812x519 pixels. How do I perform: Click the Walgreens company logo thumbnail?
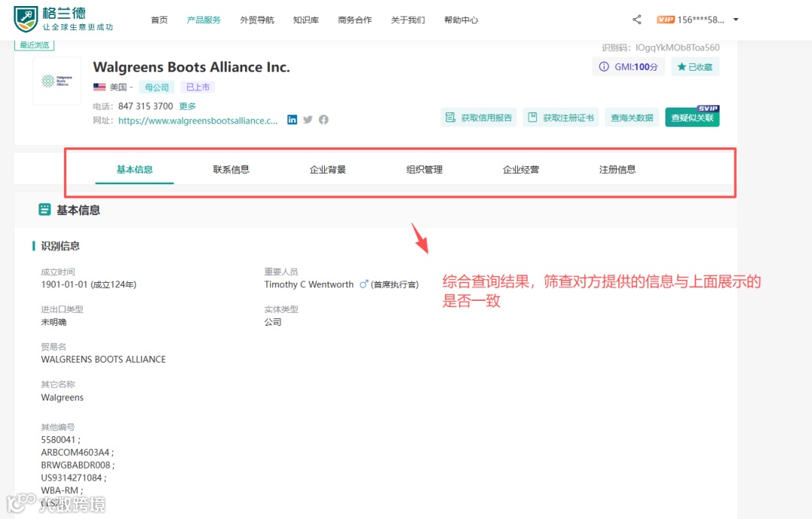(x=57, y=80)
